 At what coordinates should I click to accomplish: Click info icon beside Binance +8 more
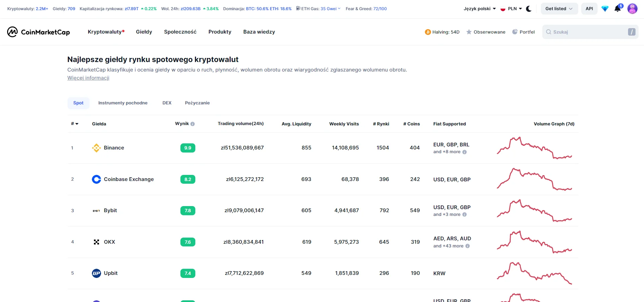coord(465,152)
